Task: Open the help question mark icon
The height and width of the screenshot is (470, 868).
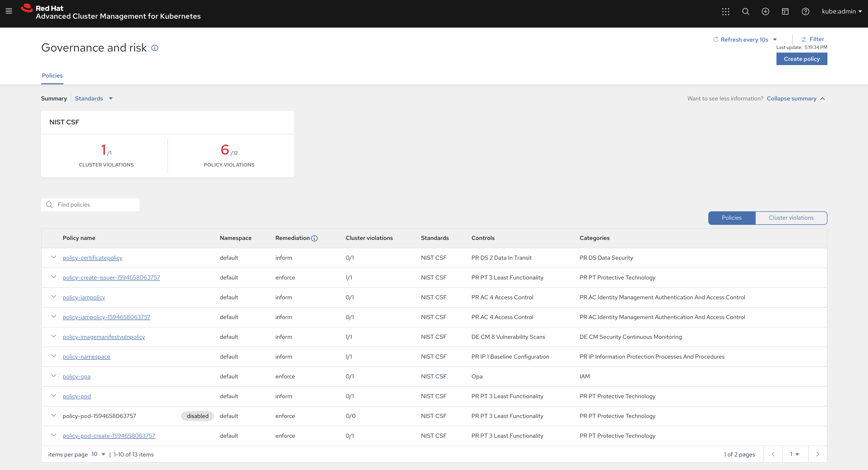Action: click(805, 11)
